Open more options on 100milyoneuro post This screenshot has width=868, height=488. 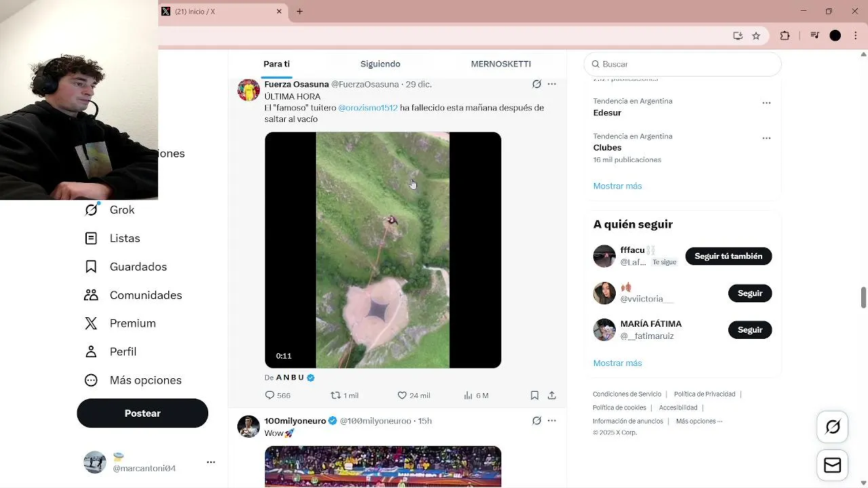point(552,421)
